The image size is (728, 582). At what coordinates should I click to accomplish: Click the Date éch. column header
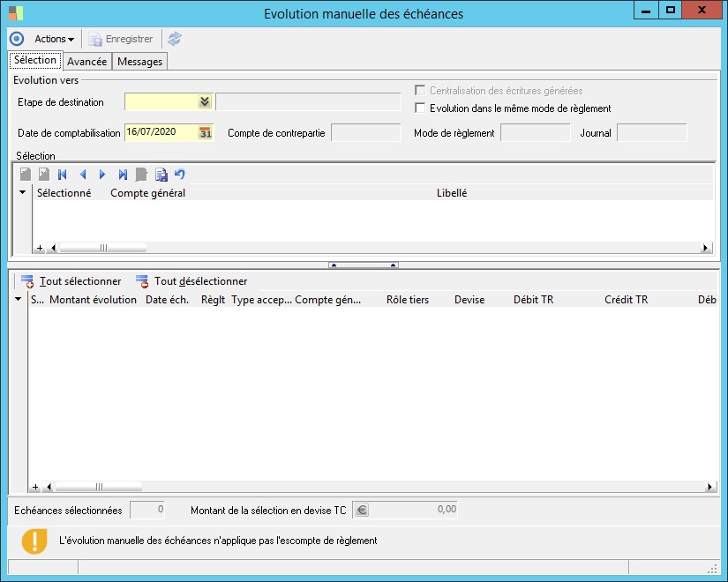tap(167, 300)
